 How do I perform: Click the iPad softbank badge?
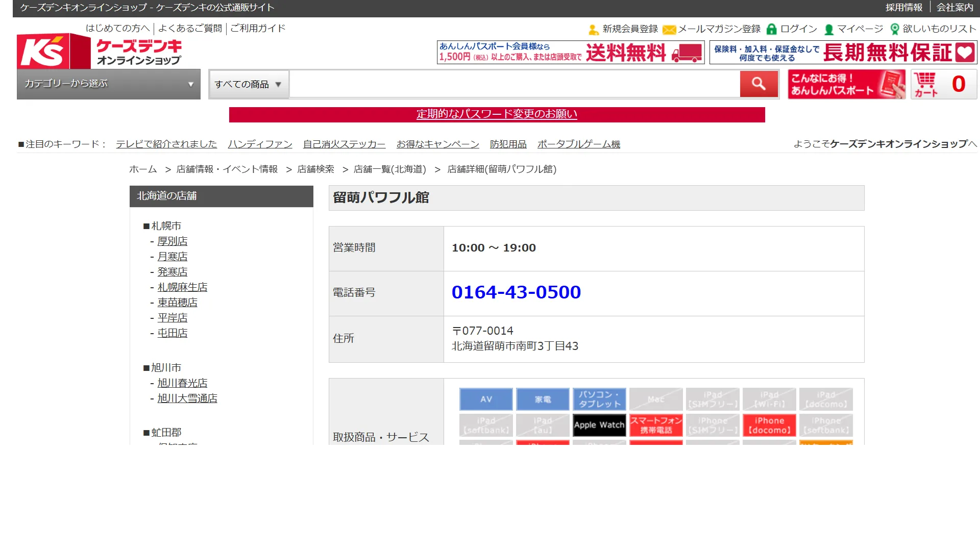coord(486,425)
